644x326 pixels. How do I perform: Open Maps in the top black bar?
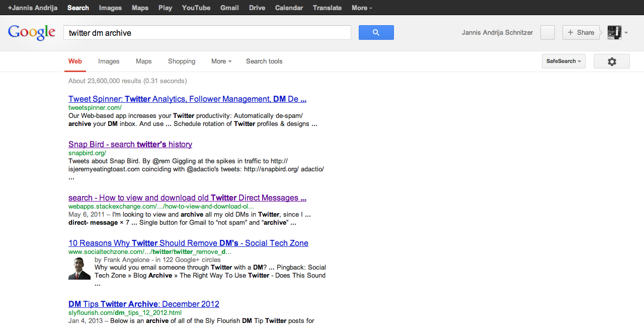tap(140, 8)
